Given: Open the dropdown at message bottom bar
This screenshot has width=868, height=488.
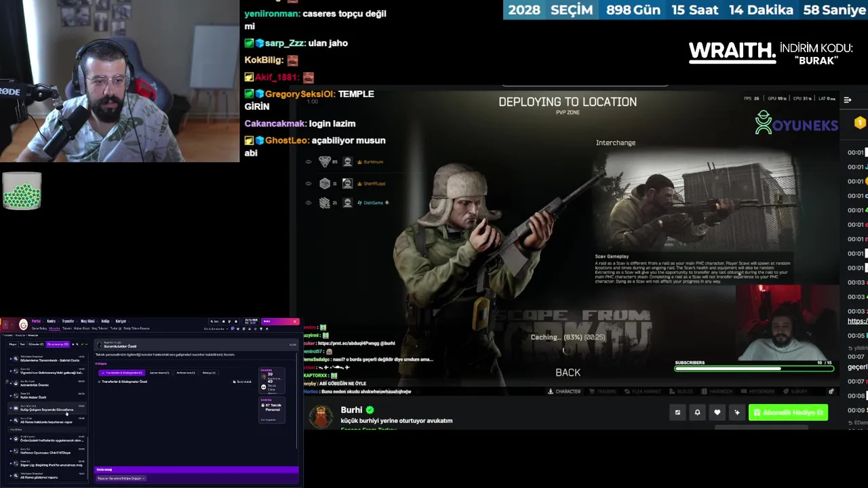Looking at the screenshot, I should (x=121, y=479).
